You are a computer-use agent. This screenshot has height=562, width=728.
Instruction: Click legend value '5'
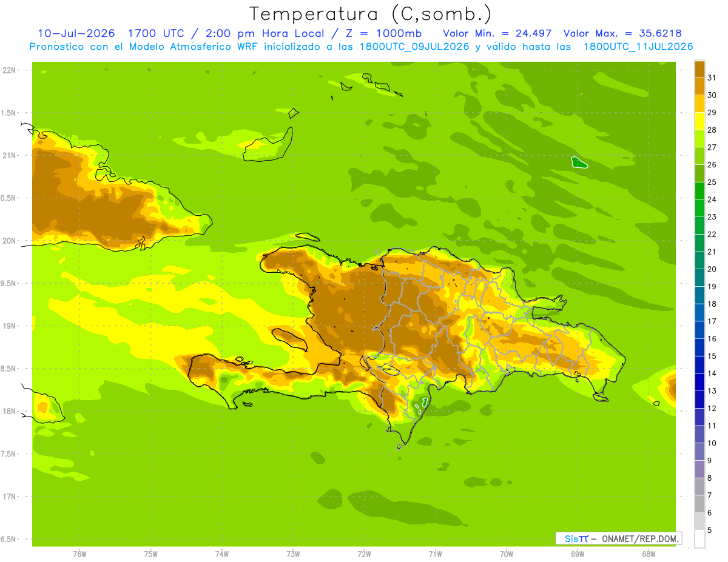point(710,530)
